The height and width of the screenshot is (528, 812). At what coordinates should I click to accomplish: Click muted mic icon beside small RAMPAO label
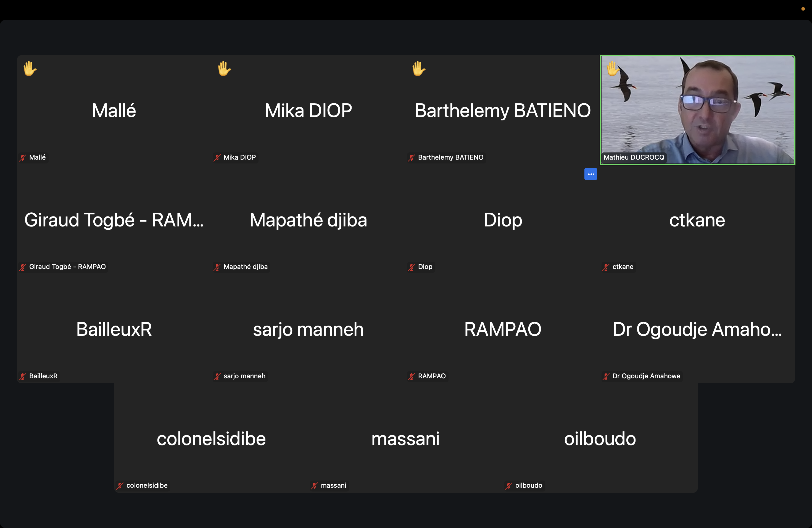point(412,376)
